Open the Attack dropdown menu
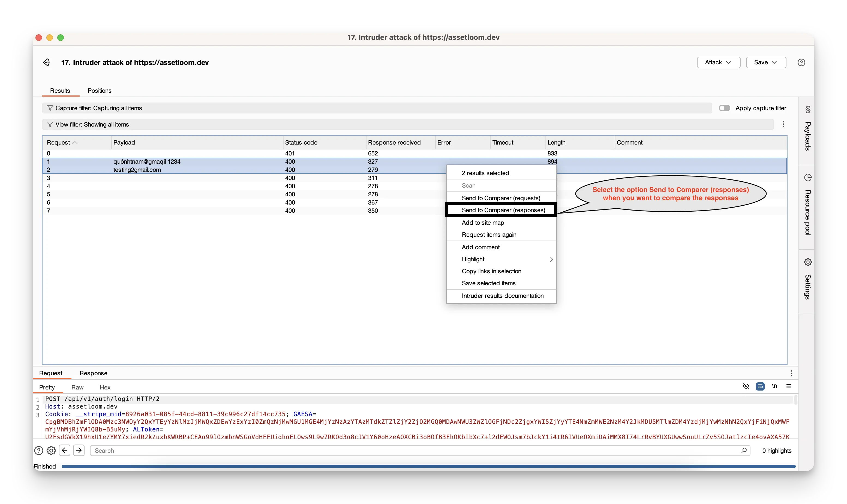 [x=718, y=62]
